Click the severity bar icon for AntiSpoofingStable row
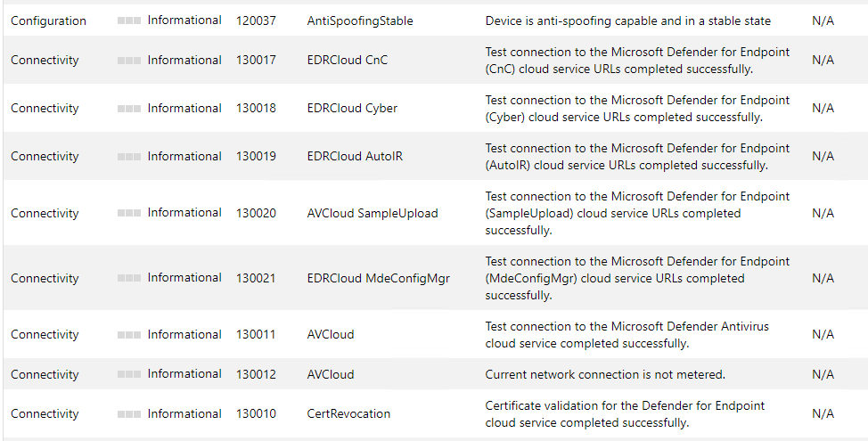Image resolution: width=868 pixels, height=441 pixels. point(129,20)
